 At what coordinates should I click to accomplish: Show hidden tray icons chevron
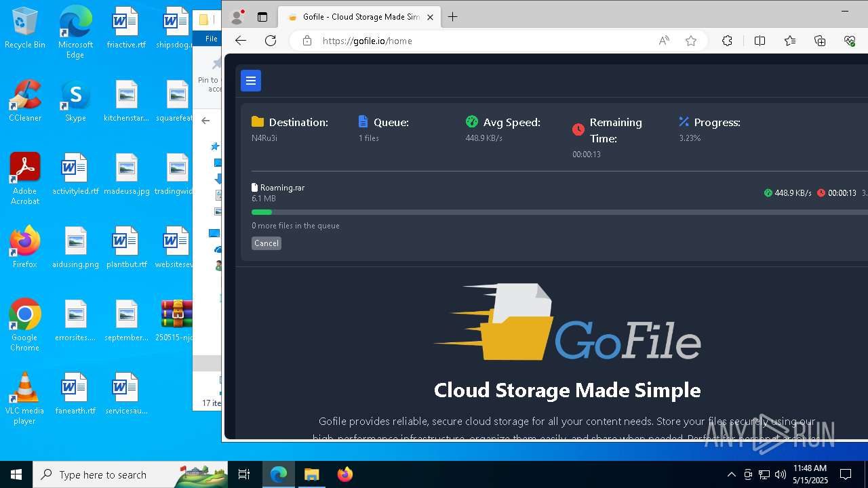pyautogui.click(x=731, y=474)
